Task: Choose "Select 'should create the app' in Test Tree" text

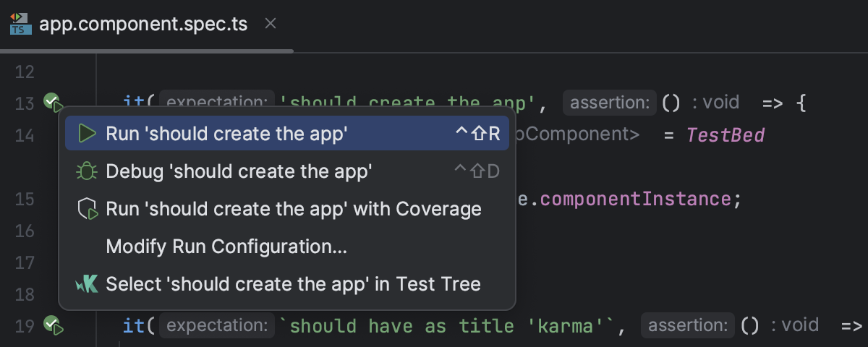Action: (293, 284)
